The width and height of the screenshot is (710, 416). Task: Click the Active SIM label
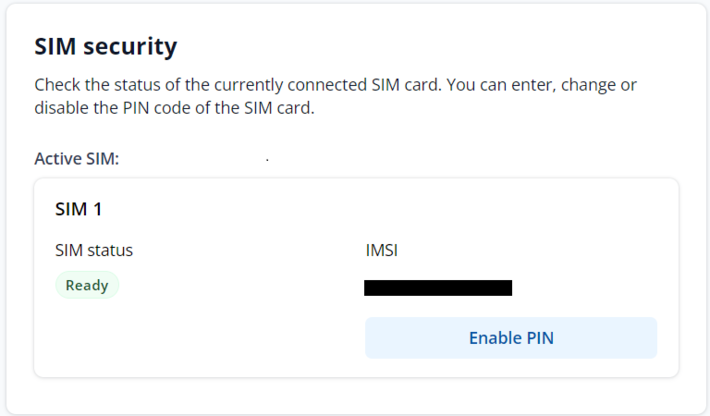(x=77, y=159)
